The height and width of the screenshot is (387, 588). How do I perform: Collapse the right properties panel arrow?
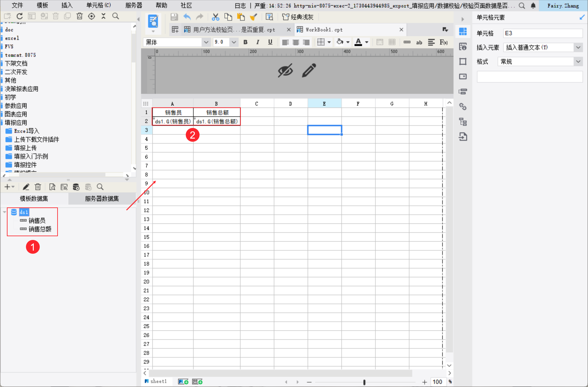(x=463, y=19)
